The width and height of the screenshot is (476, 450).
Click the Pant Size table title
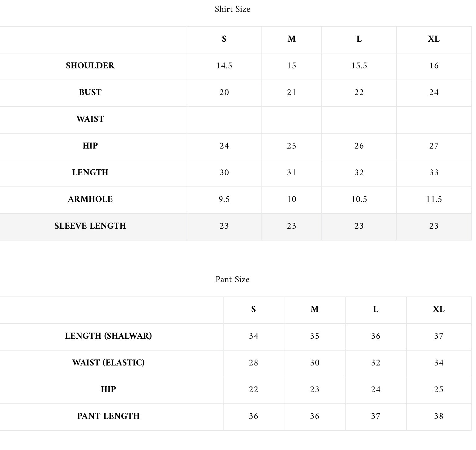click(232, 280)
